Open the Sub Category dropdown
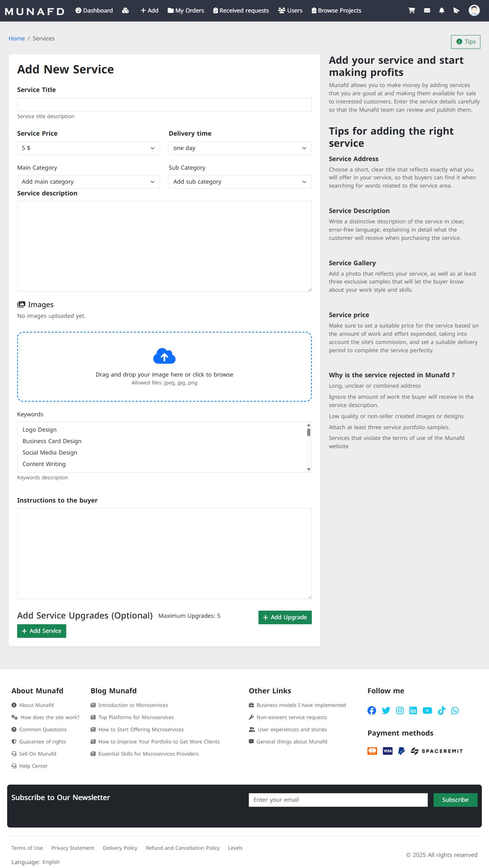Screen dimensions: 489x868 pyautogui.click(x=240, y=182)
